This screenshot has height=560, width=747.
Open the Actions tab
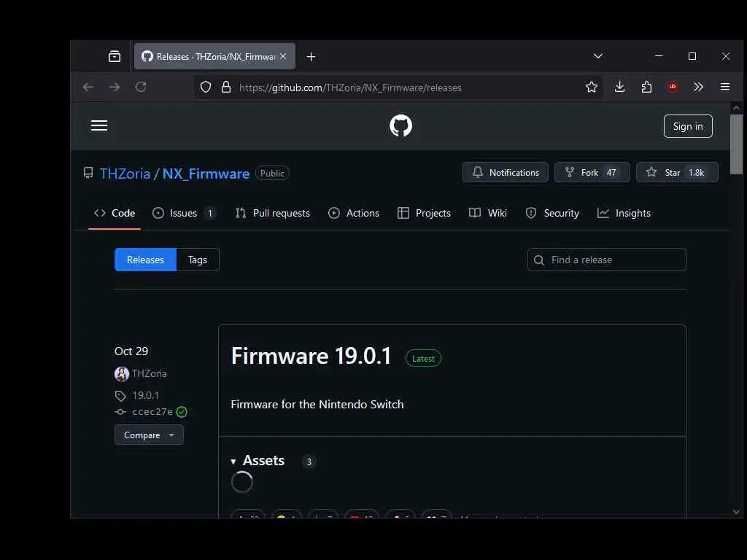click(354, 214)
